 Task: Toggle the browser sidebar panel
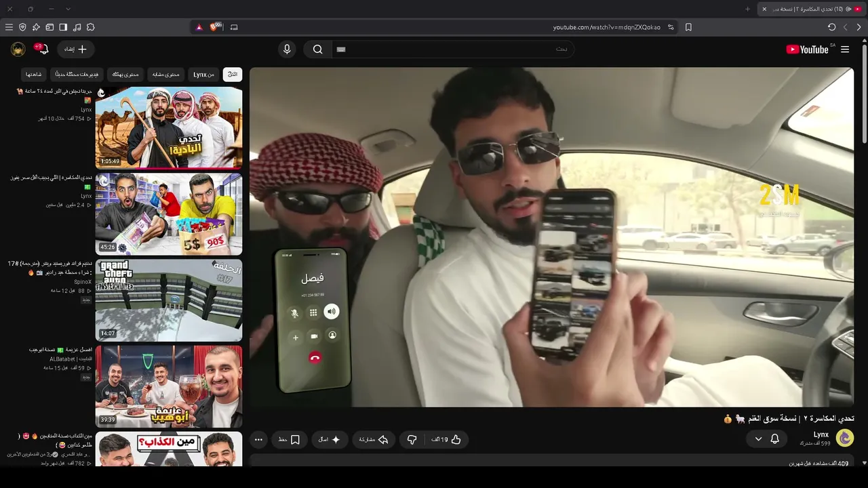pos(63,27)
